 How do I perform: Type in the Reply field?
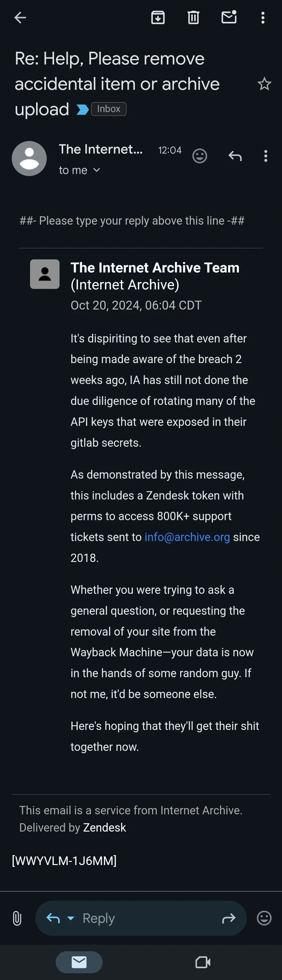pos(144,918)
